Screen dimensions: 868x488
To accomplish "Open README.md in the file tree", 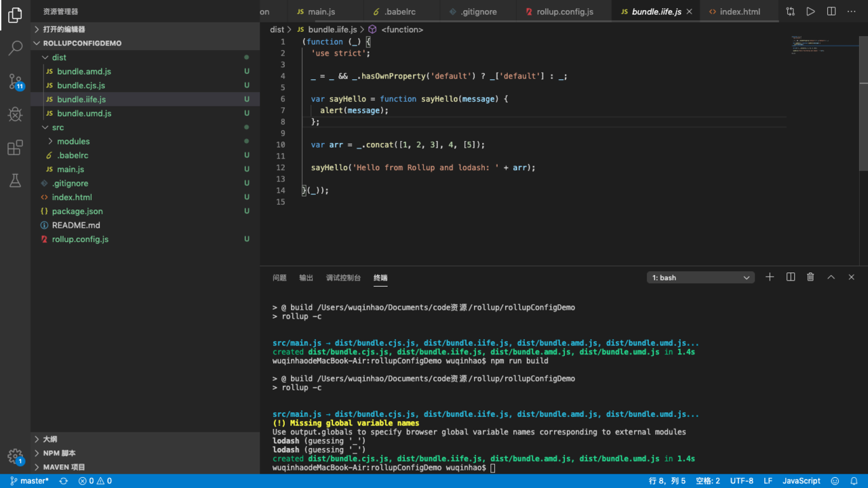I will pyautogui.click(x=145, y=225).
